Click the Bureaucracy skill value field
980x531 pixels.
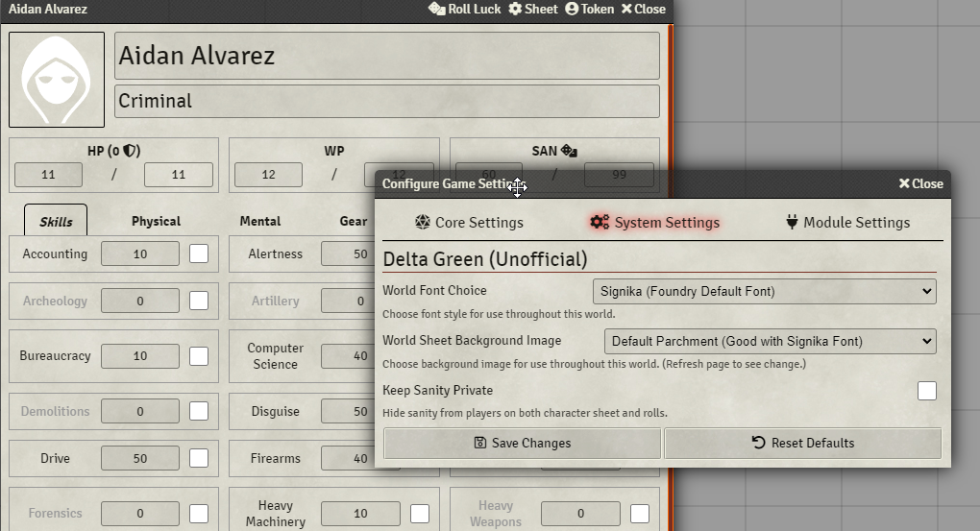[140, 356]
